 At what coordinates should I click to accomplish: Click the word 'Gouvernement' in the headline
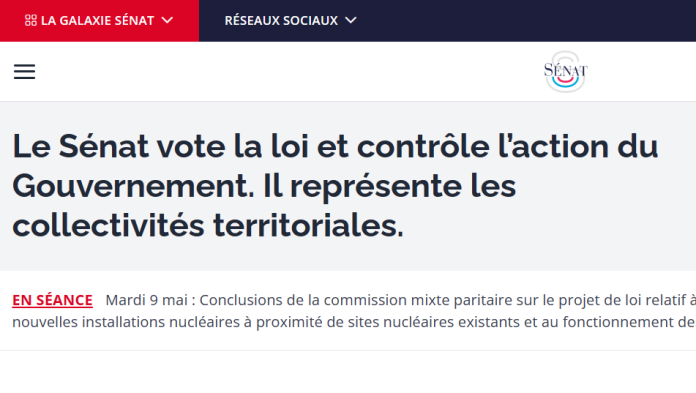(133, 186)
